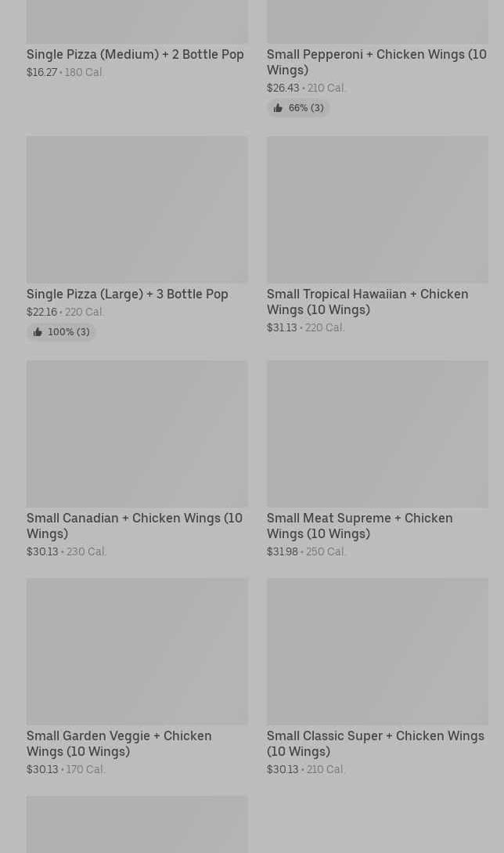Click the Small Tropical Hawaiian image thumbnail
504x853 pixels.
click(376, 209)
